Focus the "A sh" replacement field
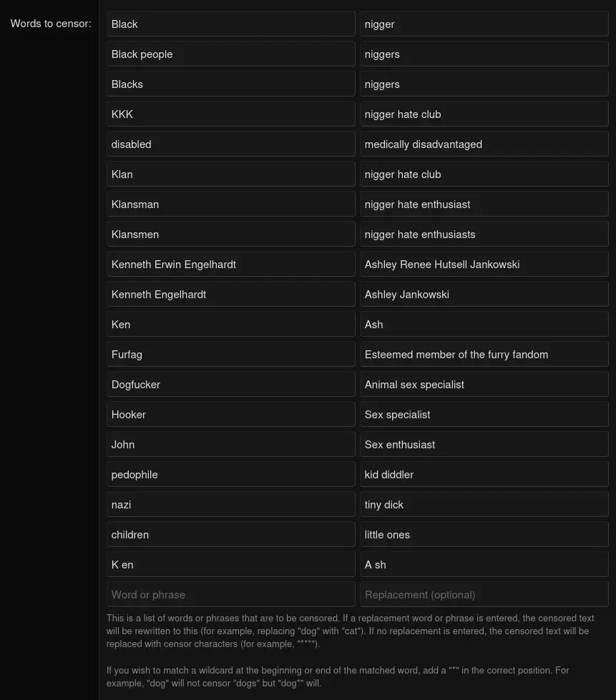Viewport: 616px width, 700px height. point(484,564)
